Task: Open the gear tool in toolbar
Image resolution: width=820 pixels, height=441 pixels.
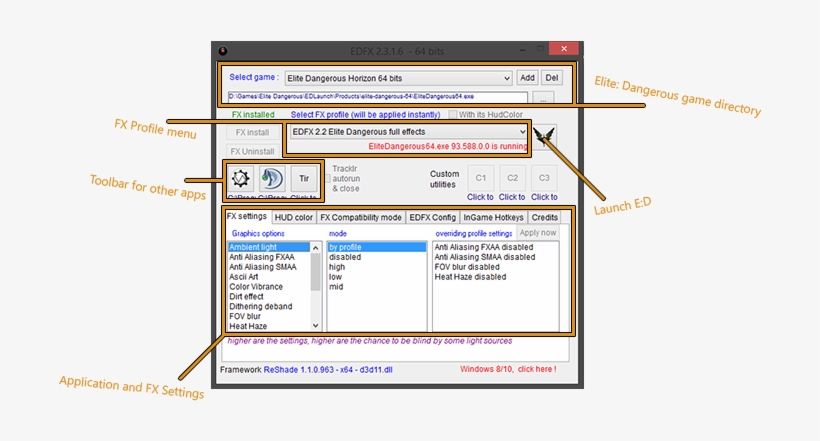Action: click(240, 179)
